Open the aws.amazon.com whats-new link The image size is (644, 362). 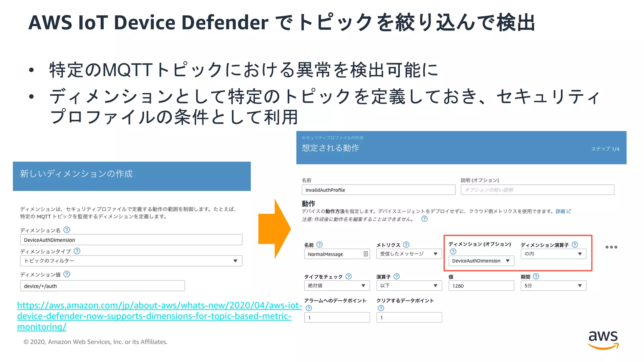click(159, 316)
